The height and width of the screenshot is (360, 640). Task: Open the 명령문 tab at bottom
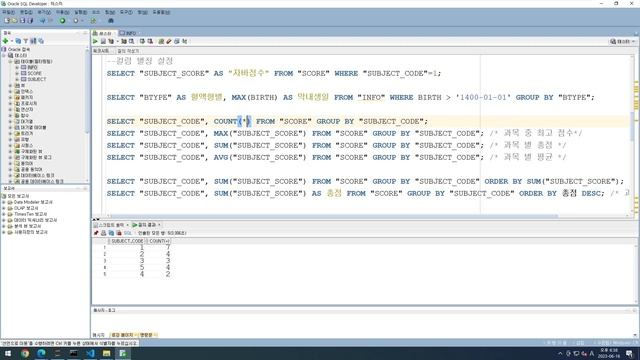147,335
